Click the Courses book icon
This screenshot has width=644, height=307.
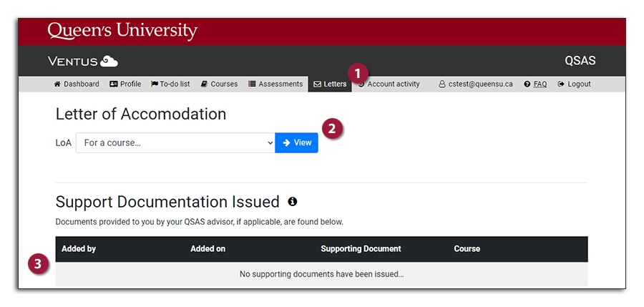[x=205, y=84]
